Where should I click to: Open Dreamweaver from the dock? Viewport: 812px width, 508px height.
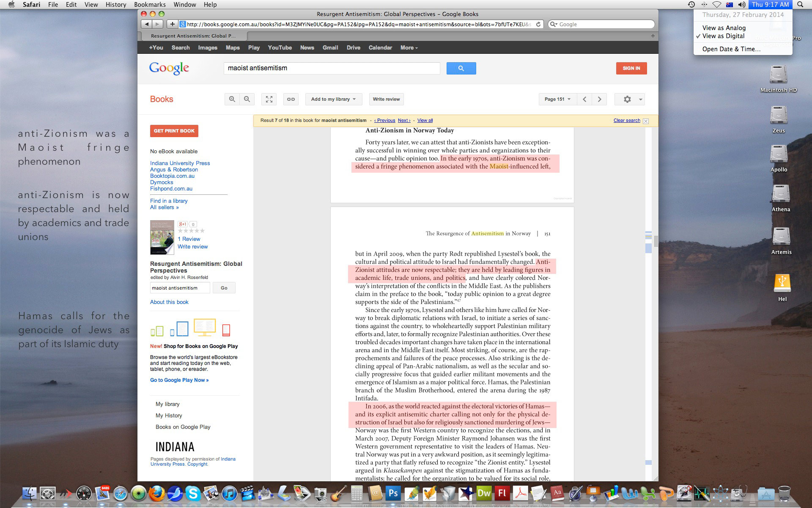tap(484, 493)
